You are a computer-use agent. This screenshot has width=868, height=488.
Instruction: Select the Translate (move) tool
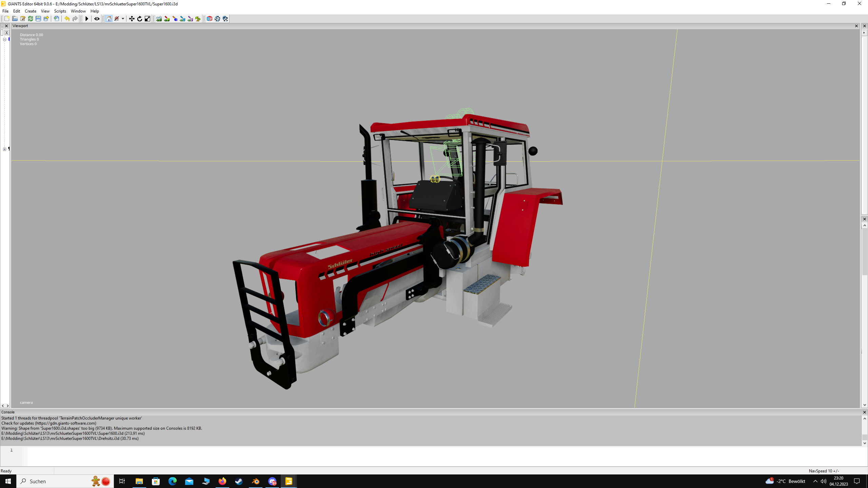[x=132, y=19]
